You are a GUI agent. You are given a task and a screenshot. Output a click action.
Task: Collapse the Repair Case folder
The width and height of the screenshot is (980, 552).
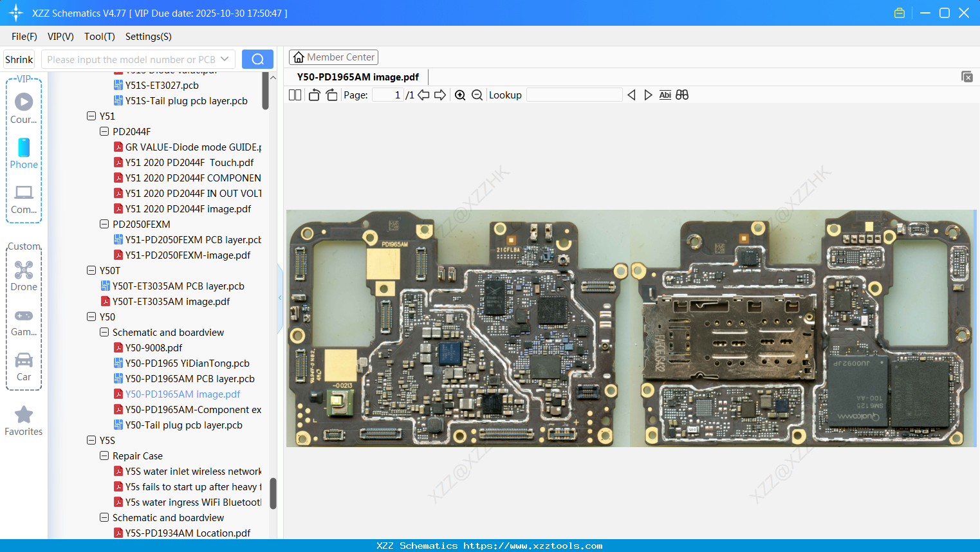click(x=104, y=455)
